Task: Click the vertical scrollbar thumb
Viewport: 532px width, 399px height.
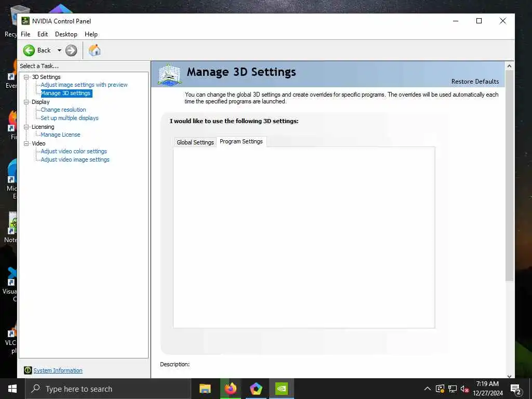Action: point(509,176)
